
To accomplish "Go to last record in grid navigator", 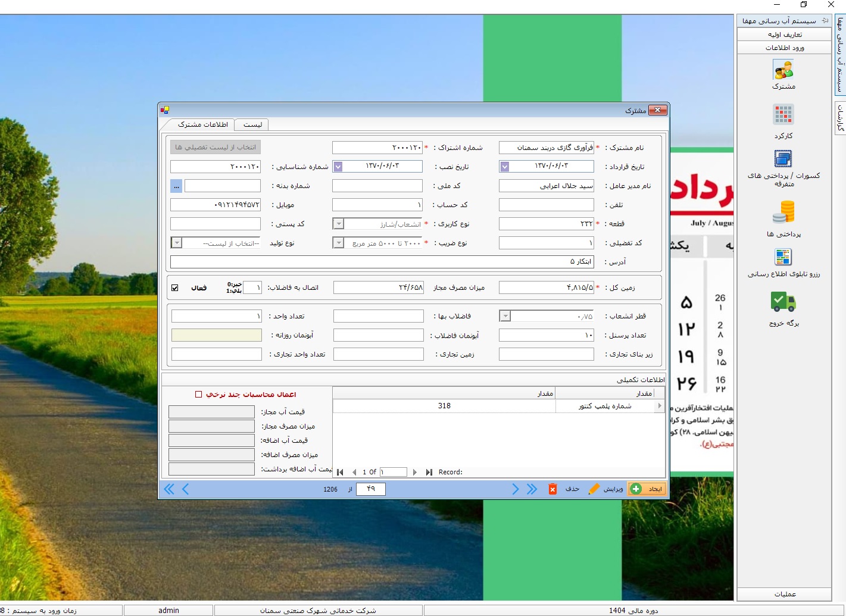I will [x=429, y=473].
